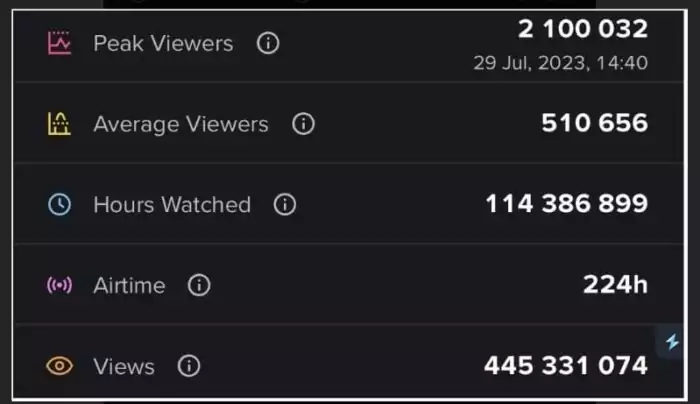Click the Peak Viewers chart icon
The image size is (700, 404).
[x=59, y=43]
